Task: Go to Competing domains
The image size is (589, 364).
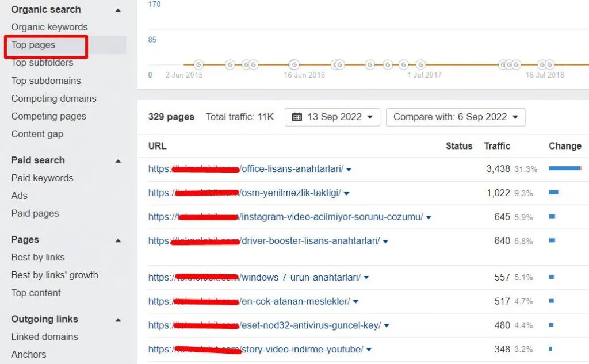Action: [x=53, y=98]
